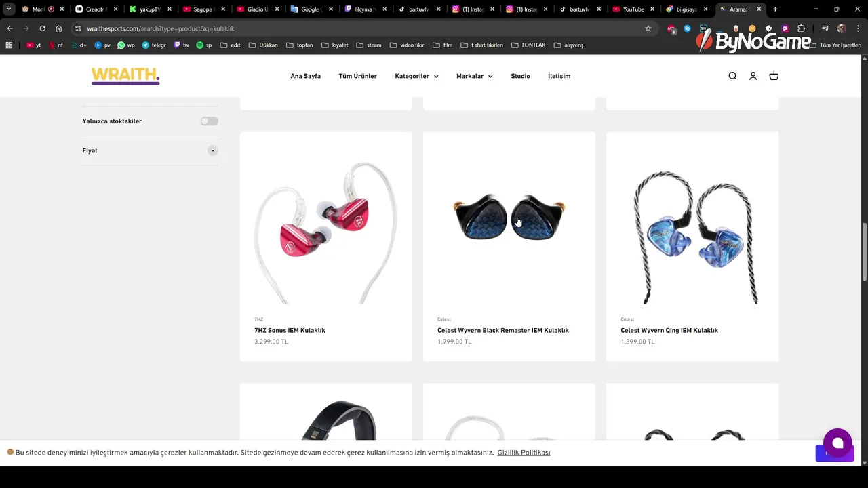Open the kıyafet bookmarks folder
Viewport: 868px width, 488px height.
(x=334, y=45)
